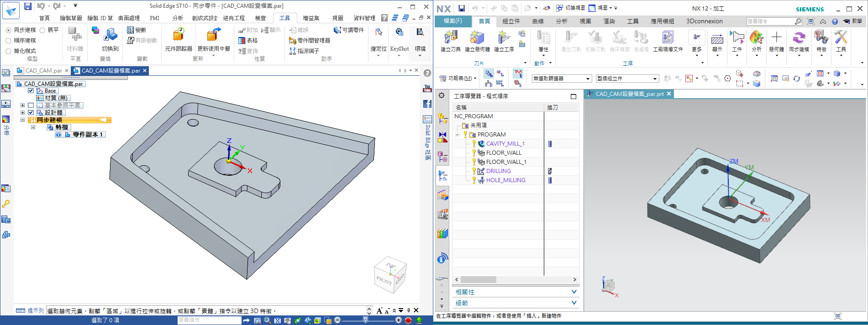Click the zoom in plus button in Solid Edge

point(398,320)
